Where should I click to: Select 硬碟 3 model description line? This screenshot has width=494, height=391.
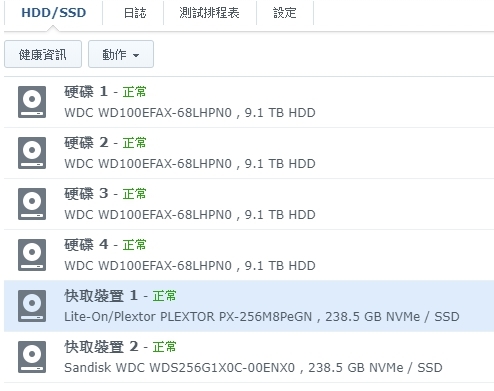pyautogui.click(x=190, y=215)
